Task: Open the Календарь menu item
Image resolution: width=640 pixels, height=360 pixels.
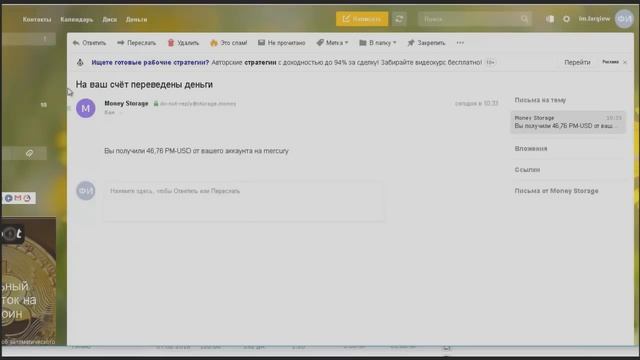Action: [76, 19]
